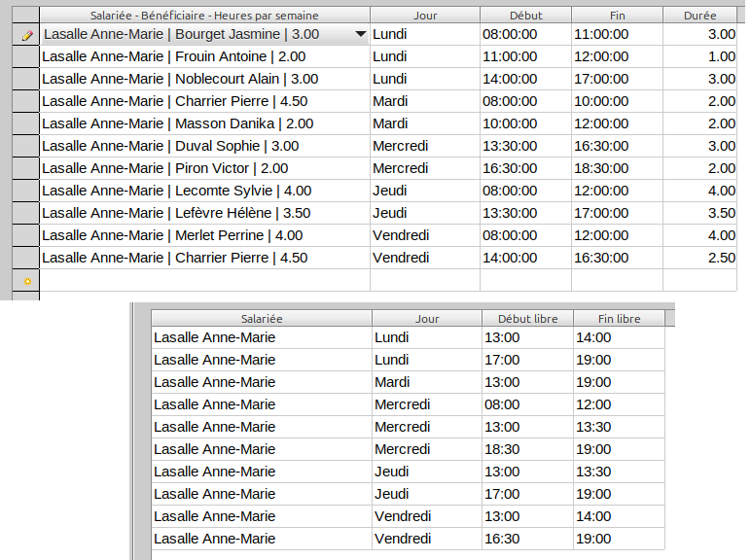Select the Merlet Perrine | 4.00 cell
Image resolution: width=751 pixels, height=560 pixels.
click(205, 235)
